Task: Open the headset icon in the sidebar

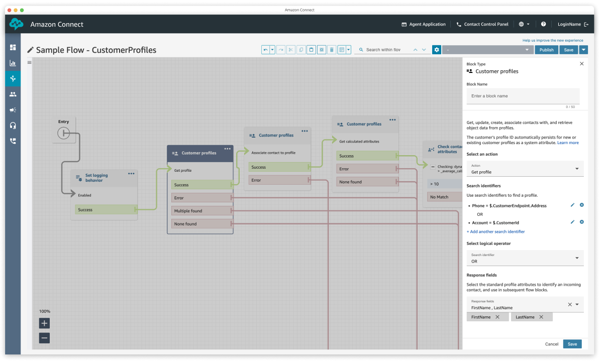Action: (x=13, y=125)
